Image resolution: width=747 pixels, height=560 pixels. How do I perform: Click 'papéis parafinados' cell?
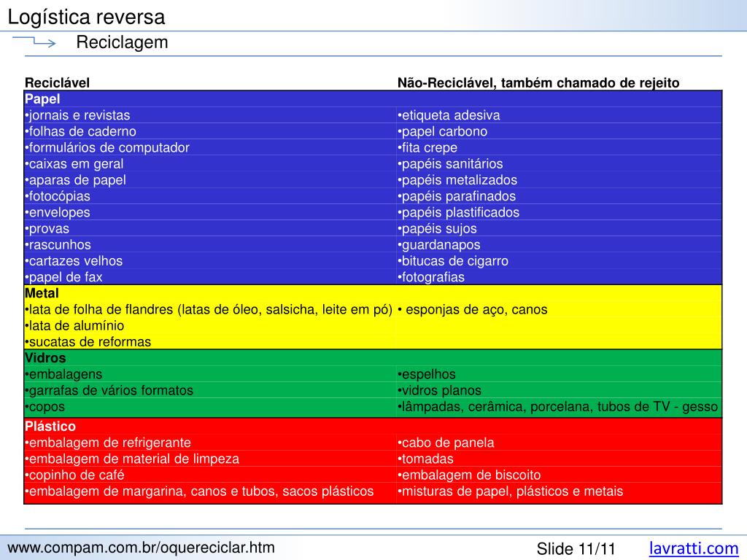(457, 196)
